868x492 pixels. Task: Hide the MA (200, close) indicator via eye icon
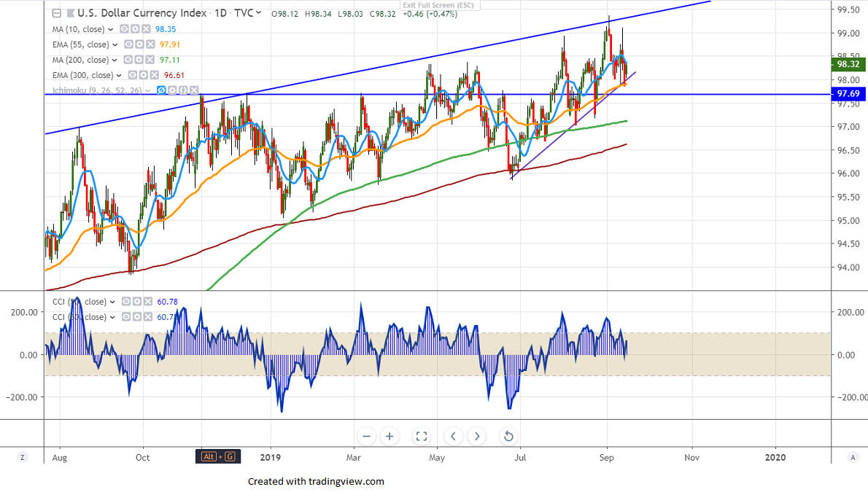point(127,60)
